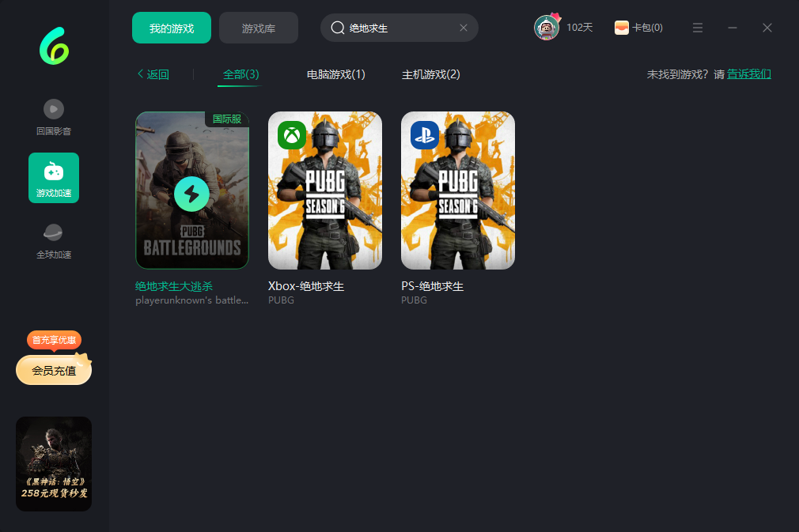Viewport: 799px width, 532px height.
Task: Open 回国影音 in the sidebar
Action: 54,109
